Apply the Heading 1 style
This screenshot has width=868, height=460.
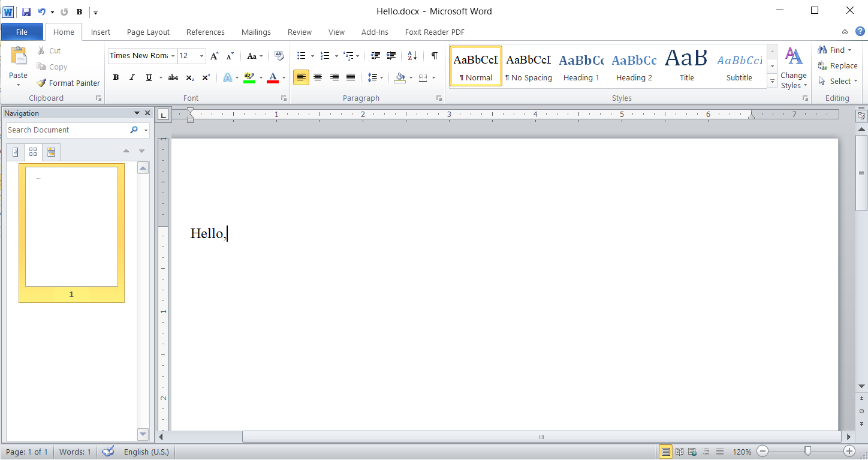tap(581, 66)
